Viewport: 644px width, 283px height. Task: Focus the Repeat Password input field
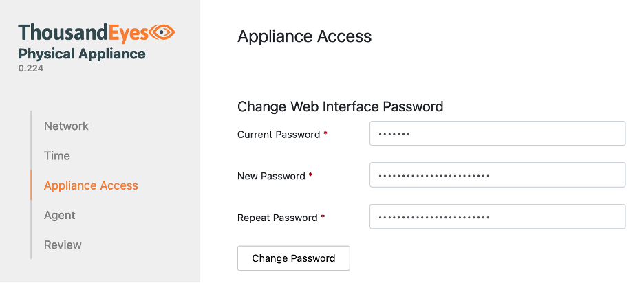(x=497, y=216)
